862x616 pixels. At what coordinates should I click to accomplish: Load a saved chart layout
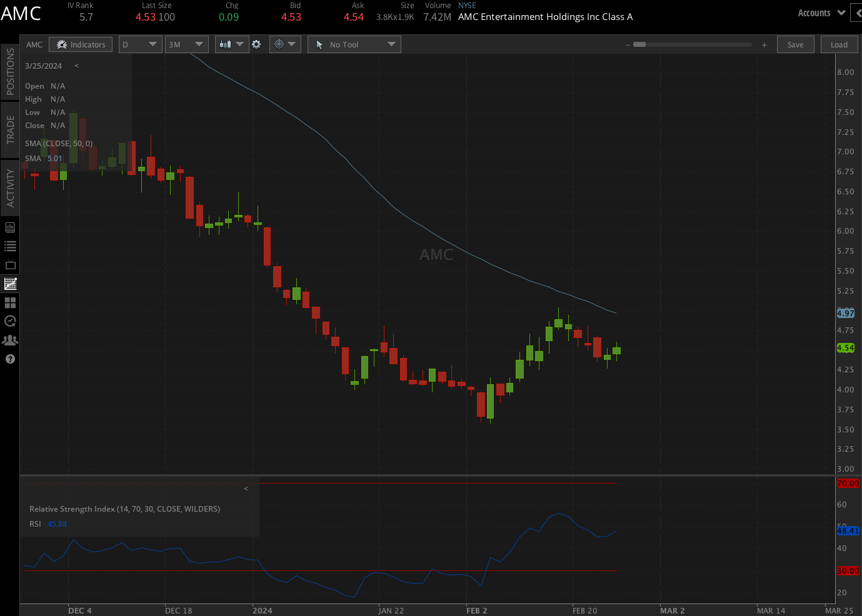pyautogui.click(x=839, y=44)
